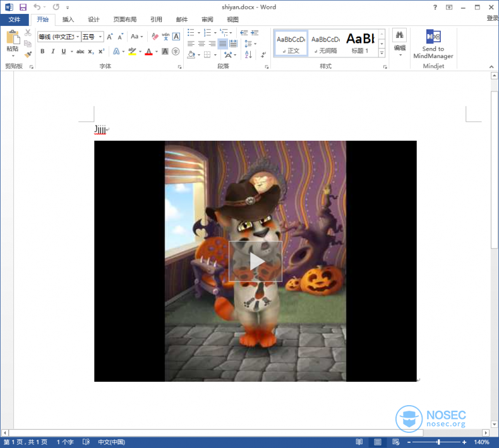Align text right

[212, 44]
